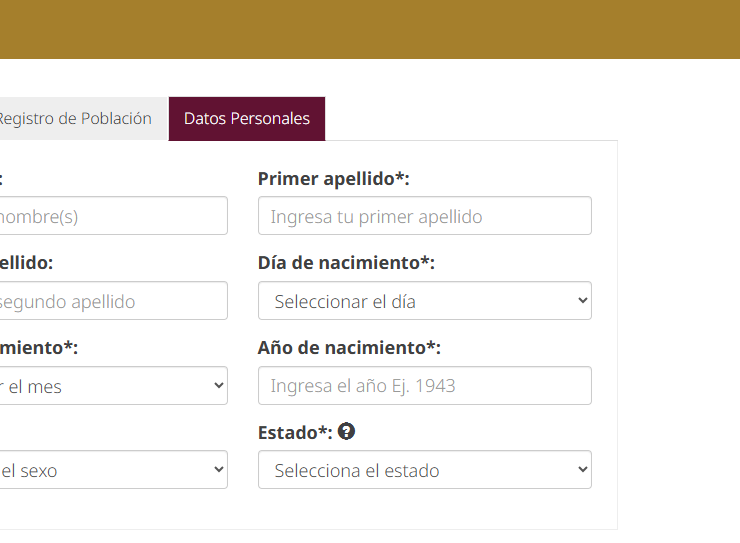
Task: Open the sexo dropdown
Action: 114,469
